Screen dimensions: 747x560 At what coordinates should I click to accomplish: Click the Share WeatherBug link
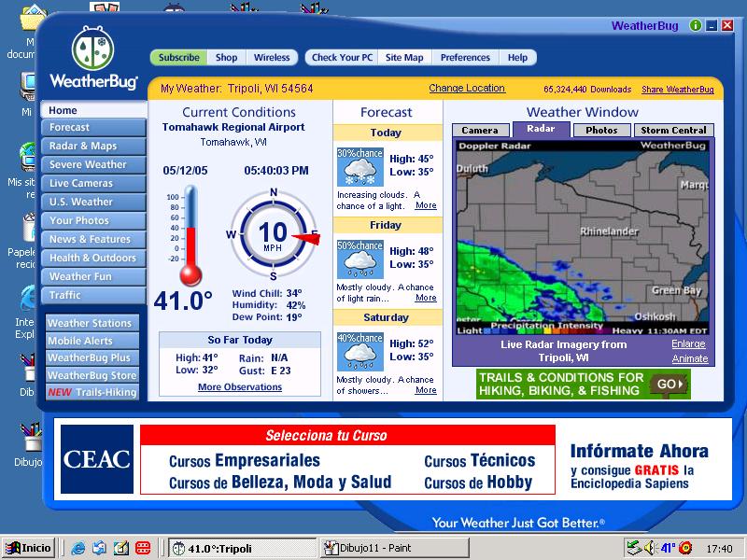678,89
